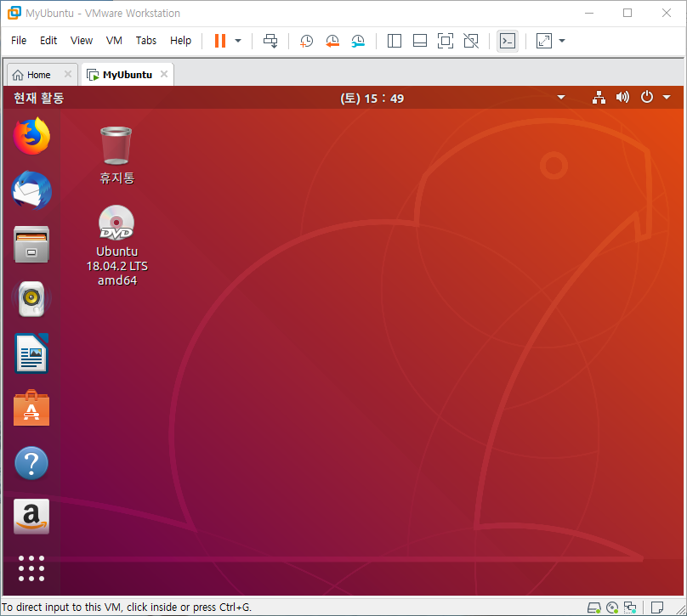Send Ctrl+Alt+Del to the VM
This screenshot has width=687, height=616.
tap(270, 41)
